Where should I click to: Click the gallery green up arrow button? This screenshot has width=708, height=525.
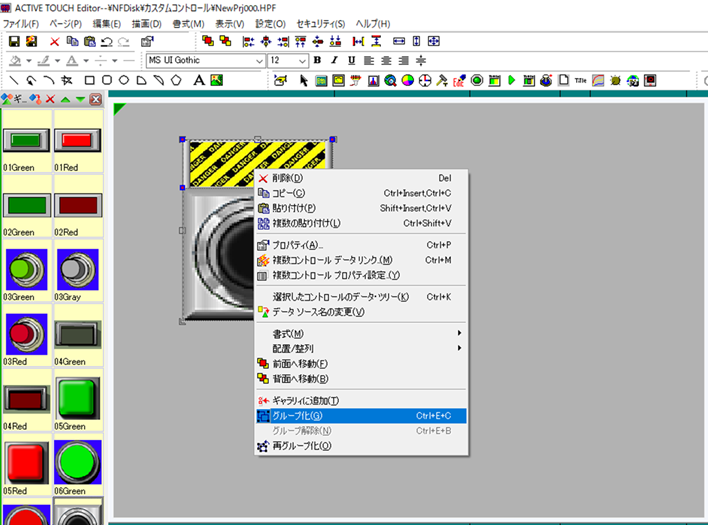coord(64,99)
